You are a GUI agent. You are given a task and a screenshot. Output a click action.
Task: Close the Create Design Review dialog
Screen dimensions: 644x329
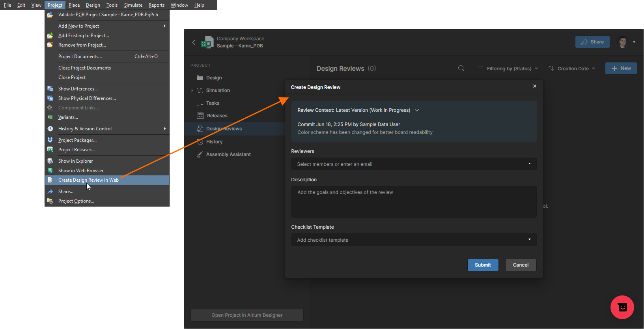(x=535, y=86)
